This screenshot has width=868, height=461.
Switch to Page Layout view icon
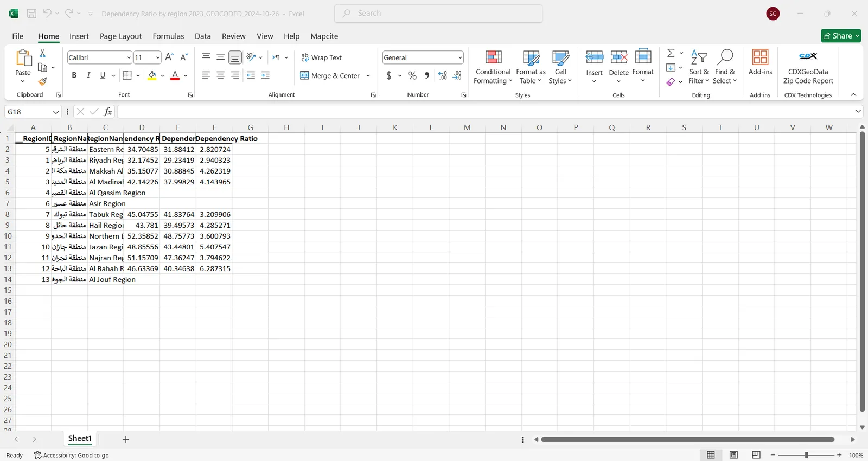(x=733, y=455)
